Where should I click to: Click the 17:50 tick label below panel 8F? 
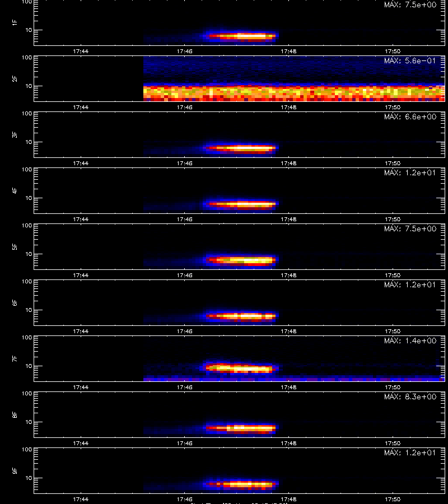tap(393, 444)
